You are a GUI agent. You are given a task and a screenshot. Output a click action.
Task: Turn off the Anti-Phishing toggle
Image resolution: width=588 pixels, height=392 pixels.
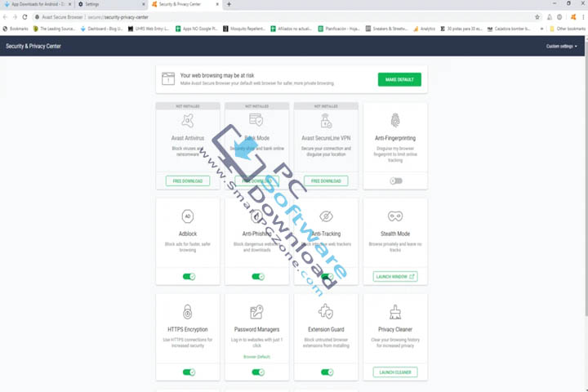click(258, 277)
